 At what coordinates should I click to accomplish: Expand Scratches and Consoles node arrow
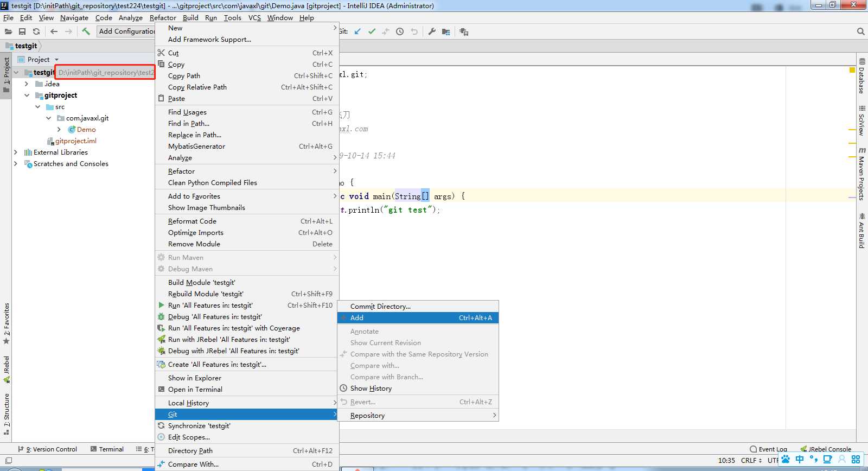point(16,163)
